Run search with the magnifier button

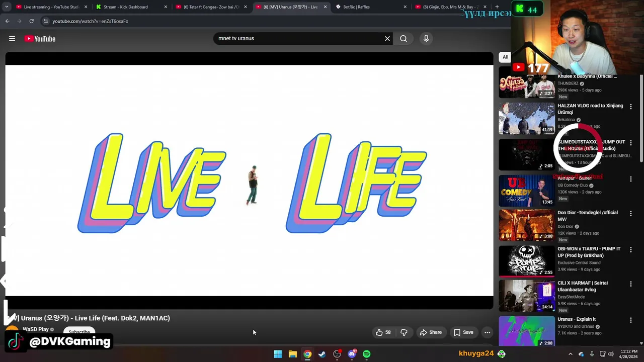coord(404,38)
